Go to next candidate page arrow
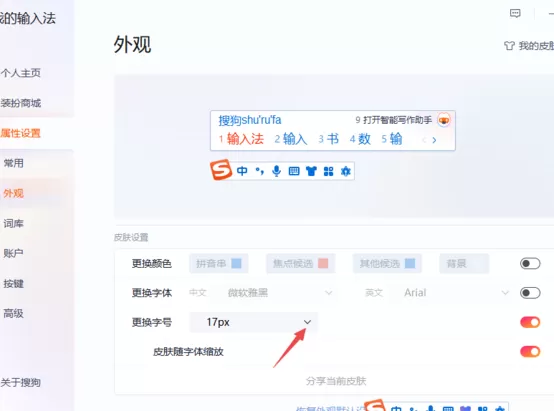Screen dimensions: 554x411 pos(434,140)
